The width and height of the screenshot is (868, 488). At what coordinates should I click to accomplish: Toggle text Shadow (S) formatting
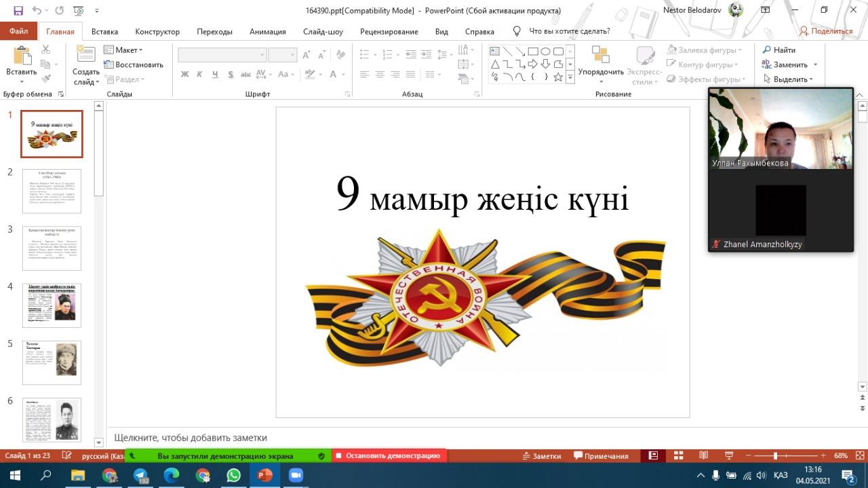coord(231,74)
